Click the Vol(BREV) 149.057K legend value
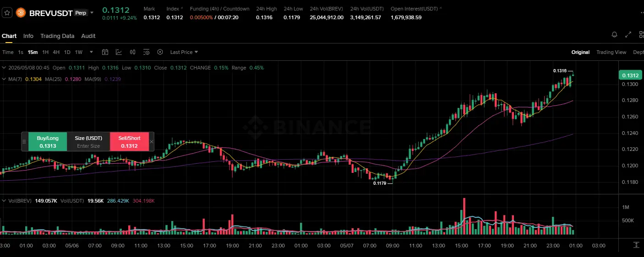 46,201
